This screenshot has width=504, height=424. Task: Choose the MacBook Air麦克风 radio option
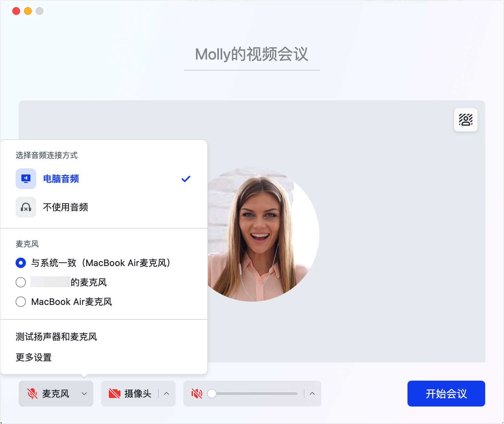(x=20, y=302)
